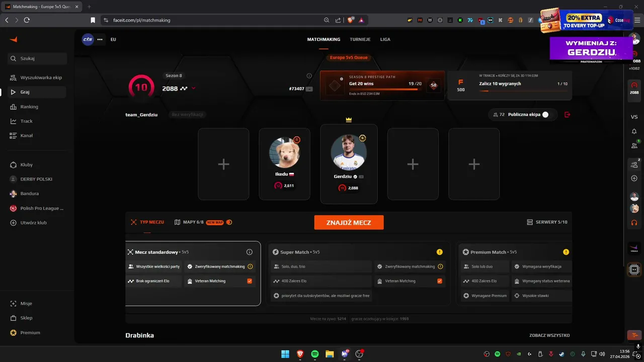Viewport: 644px width, 362px height.
Task: Open File Explorer from the taskbar
Action: click(330, 354)
